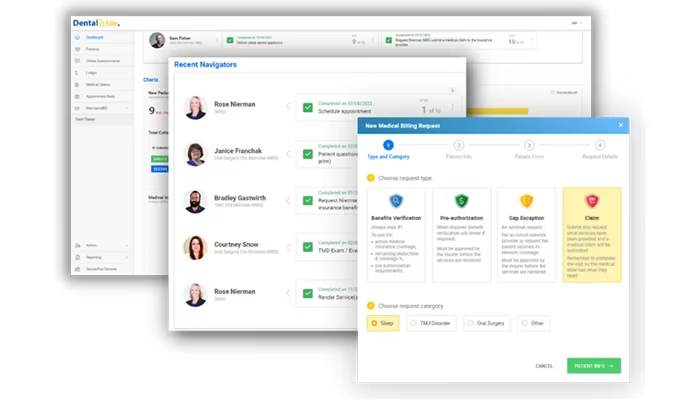Click the green Patient Info button
This screenshot has height=400, width=700.
click(594, 366)
